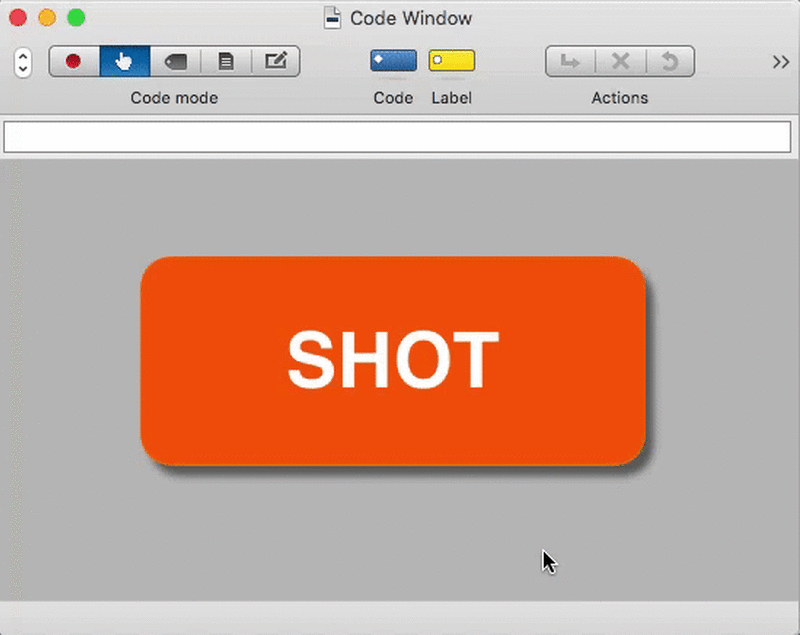
Task: Select the record (red dot) code mode
Action: (x=74, y=61)
